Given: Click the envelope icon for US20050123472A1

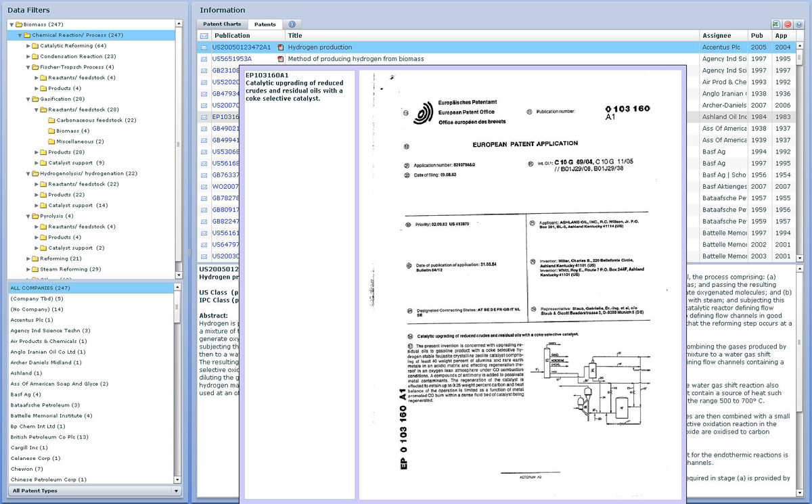Looking at the screenshot, I should tap(204, 47).
